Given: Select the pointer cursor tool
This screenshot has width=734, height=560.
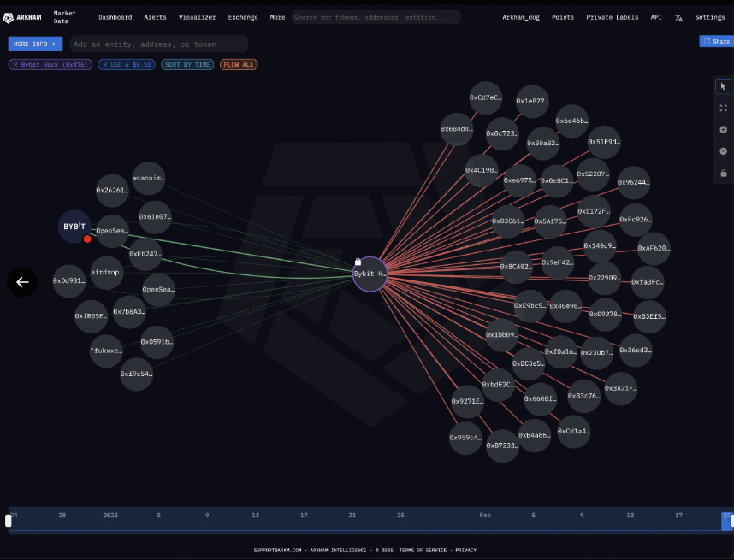Looking at the screenshot, I should pyautogui.click(x=723, y=86).
